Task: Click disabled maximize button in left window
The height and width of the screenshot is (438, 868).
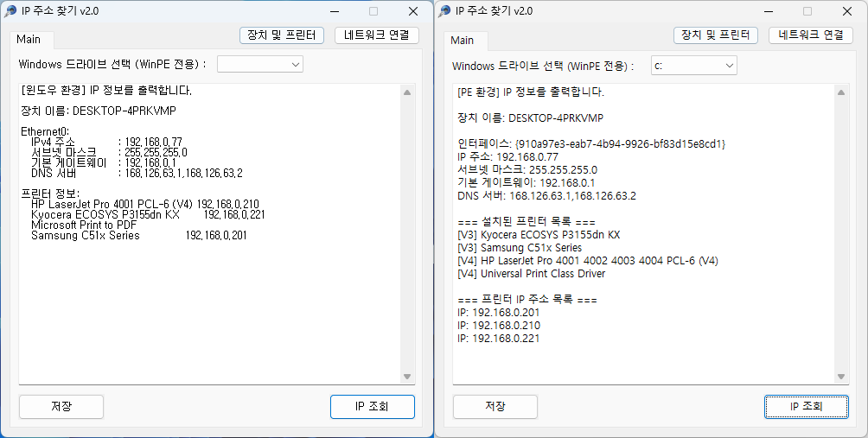Action: pyautogui.click(x=373, y=11)
